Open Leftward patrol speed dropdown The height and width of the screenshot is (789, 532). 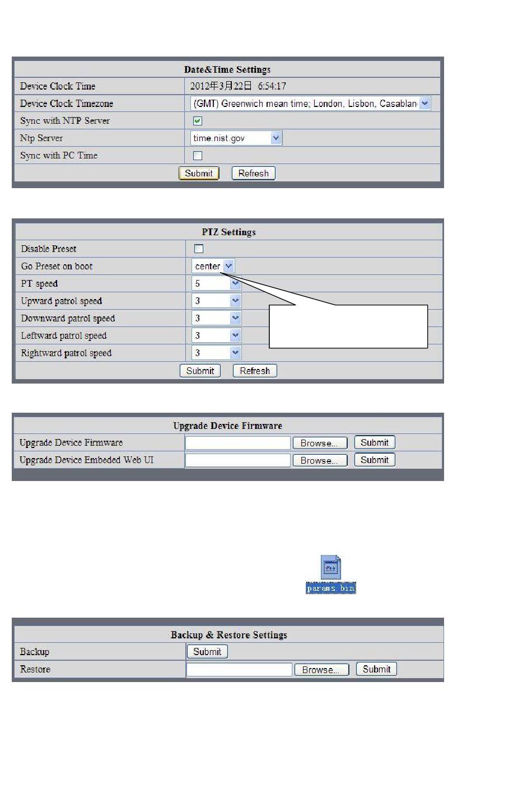click(216, 335)
